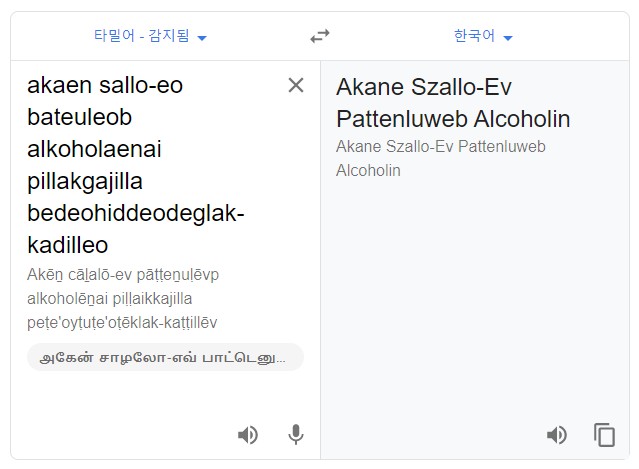The height and width of the screenshot is (469, 639).
Task: Click the word 'kadilleo' in source text
Action: click(68, 245)
